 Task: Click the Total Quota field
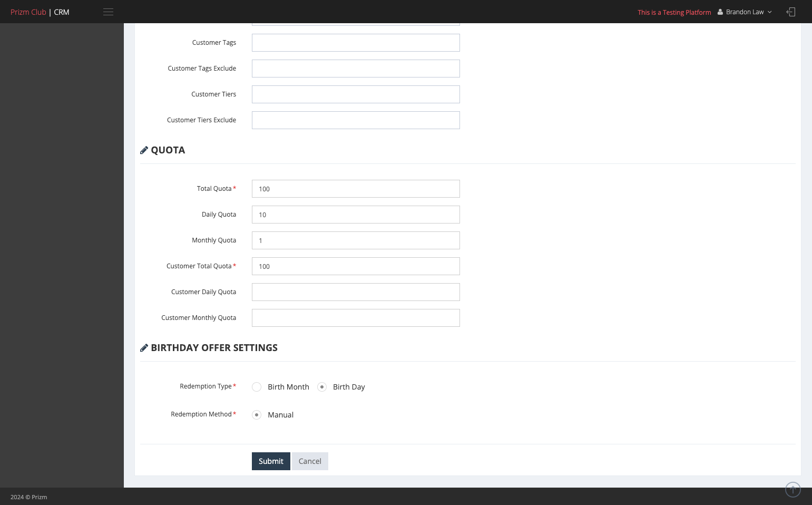(356, 189)
